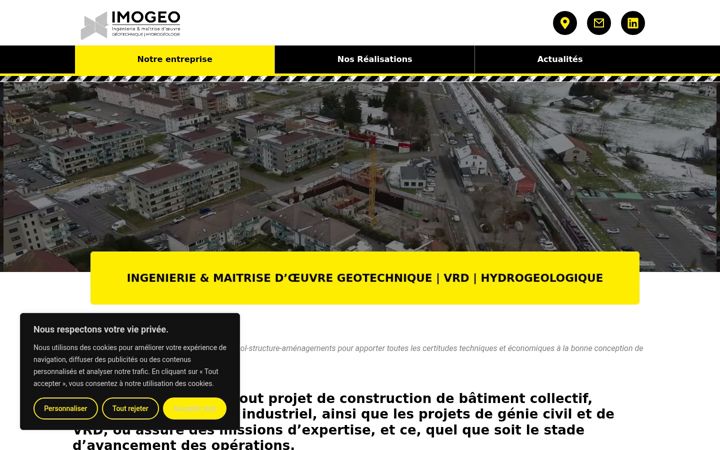Click the italic sol-structure-aménagements sentence

coord(441,348)
